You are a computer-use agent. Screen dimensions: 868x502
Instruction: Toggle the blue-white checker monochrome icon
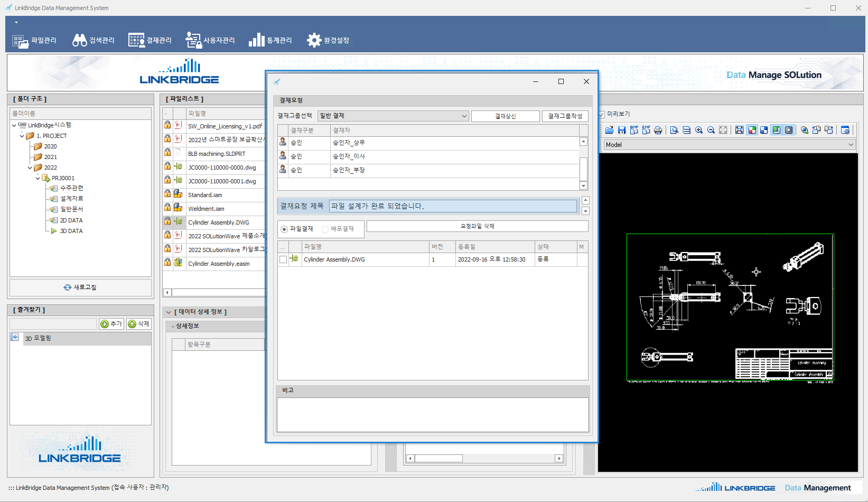pos(764,130)
